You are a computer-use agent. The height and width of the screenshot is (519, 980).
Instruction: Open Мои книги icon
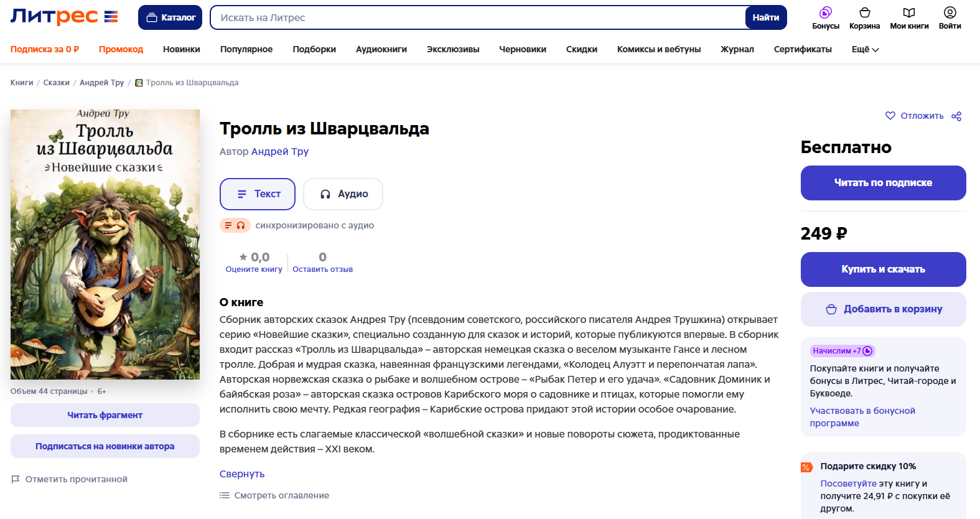pyautogui.click(x=909, y=18)
